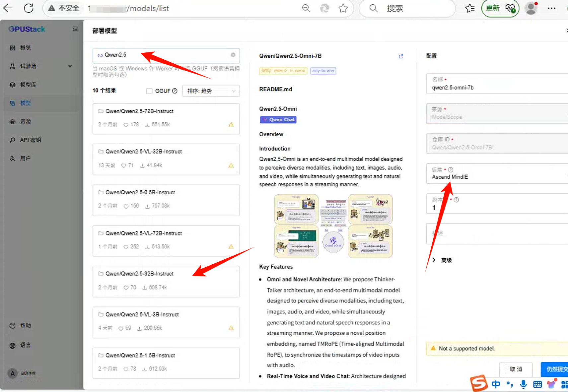568x392 pixels.
Task: Click the 取消 cancel button
Action: pos(516,369)
